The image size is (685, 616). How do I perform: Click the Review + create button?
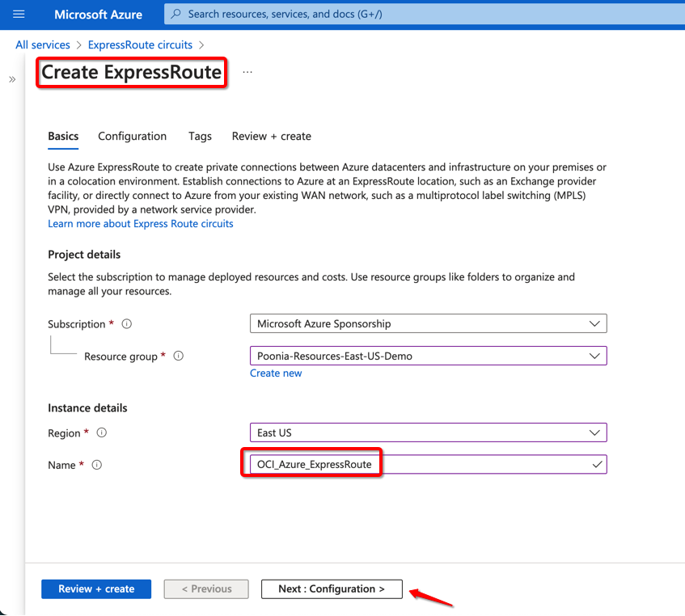(96, 589)
